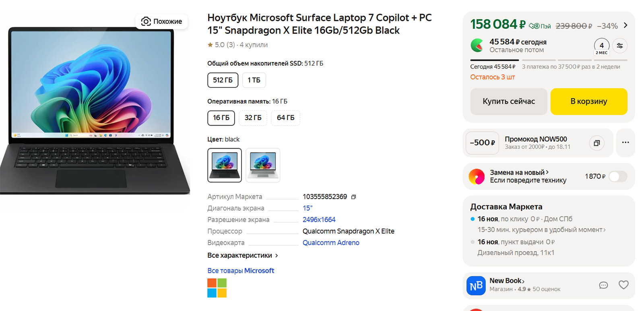The width and height of the screenshot is (644, 311).
Task: Open chat with New Book seller
Action: pyautogui.click(x=603, y=285)
